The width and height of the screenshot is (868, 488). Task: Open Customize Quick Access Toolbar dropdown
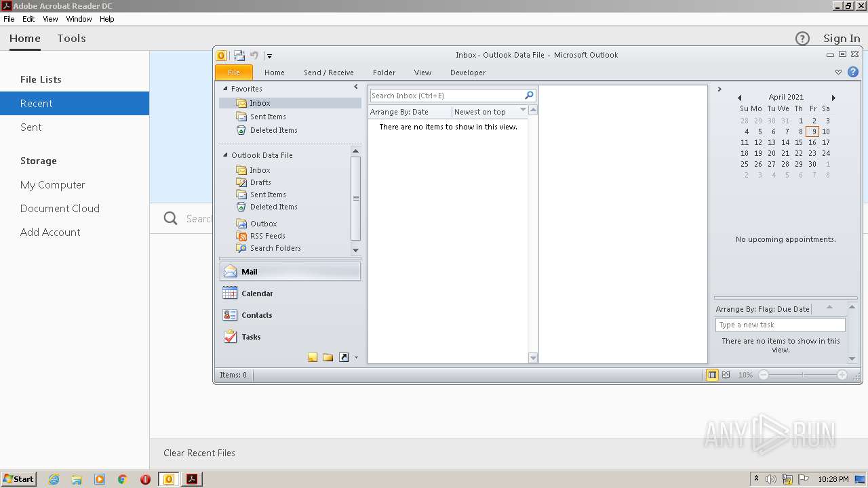[269, 56]
